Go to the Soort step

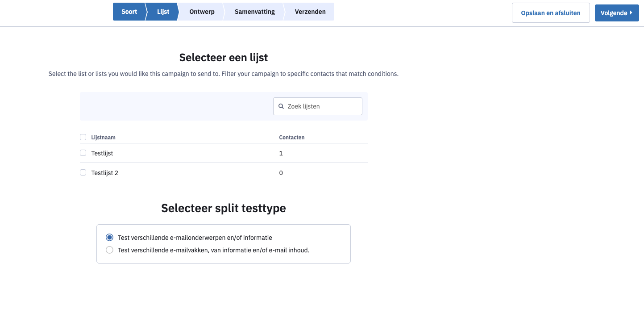click(129, 12)
